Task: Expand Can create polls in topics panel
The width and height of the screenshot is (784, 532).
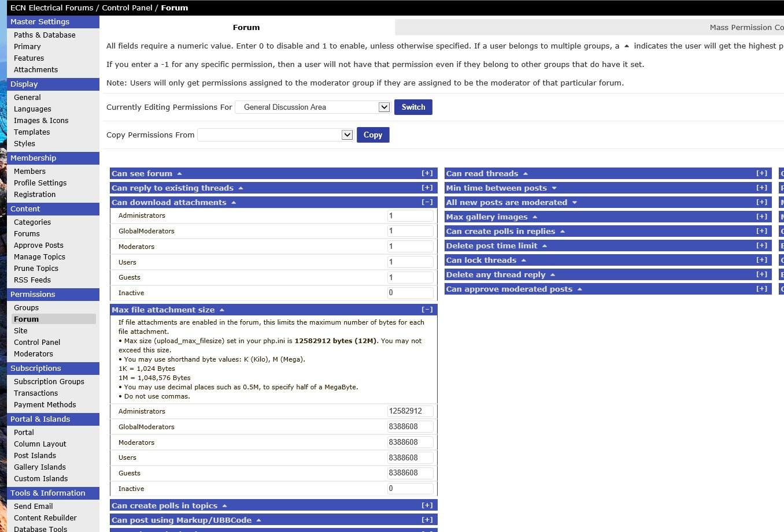Action: pyautogui.click(x=427, y=505)
